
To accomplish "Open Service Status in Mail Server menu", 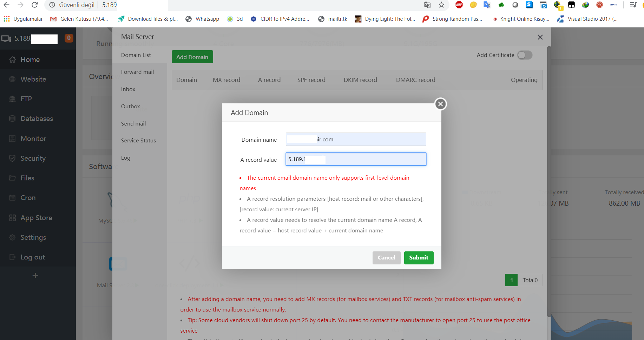I will tap(138, 140).
